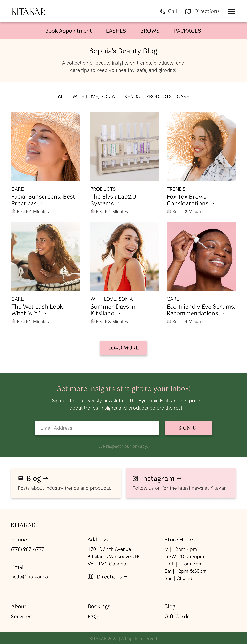Open the LASHES menu item

[x=116, y=31]
